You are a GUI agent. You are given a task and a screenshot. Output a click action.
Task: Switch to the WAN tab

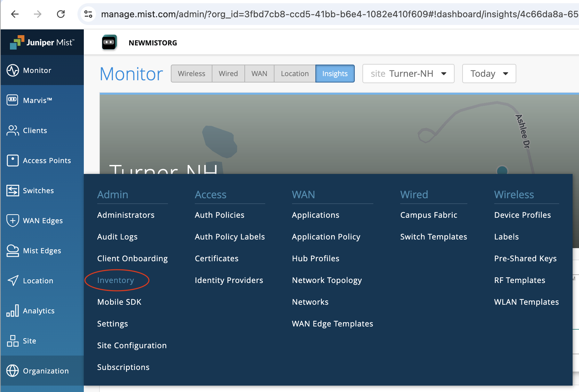pyautogui.click(x=259, y=74)
